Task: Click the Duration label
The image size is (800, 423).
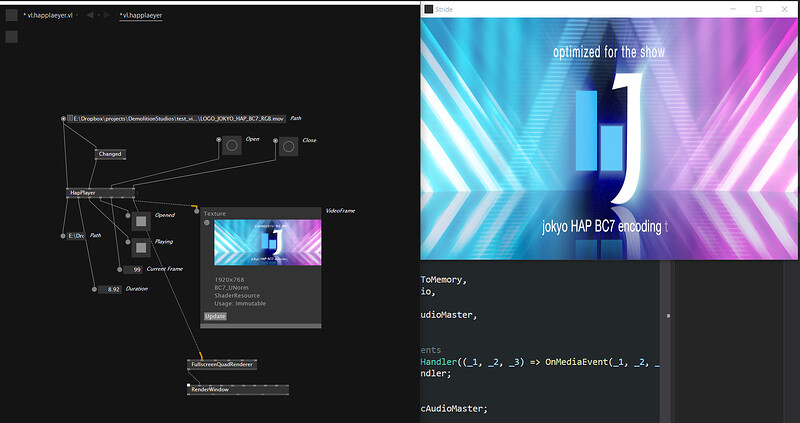Action: coord(137,289)
